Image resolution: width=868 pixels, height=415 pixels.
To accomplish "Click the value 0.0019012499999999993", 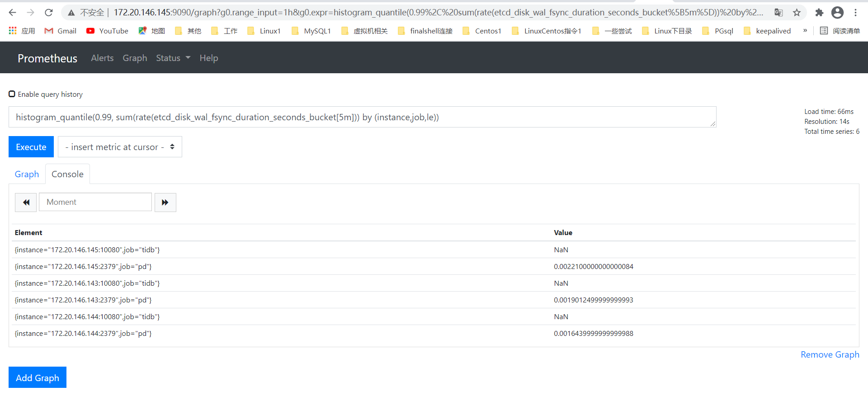I will tap(594, 300).
